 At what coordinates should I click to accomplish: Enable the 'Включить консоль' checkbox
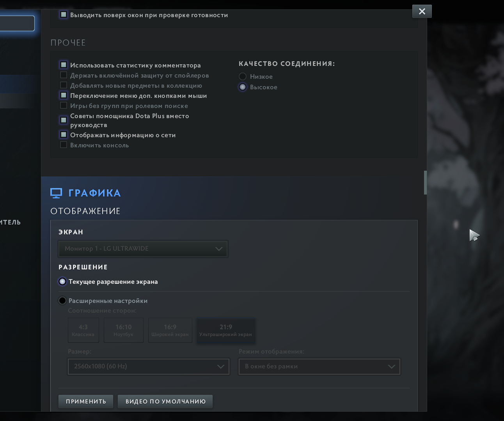pos(64,145)
